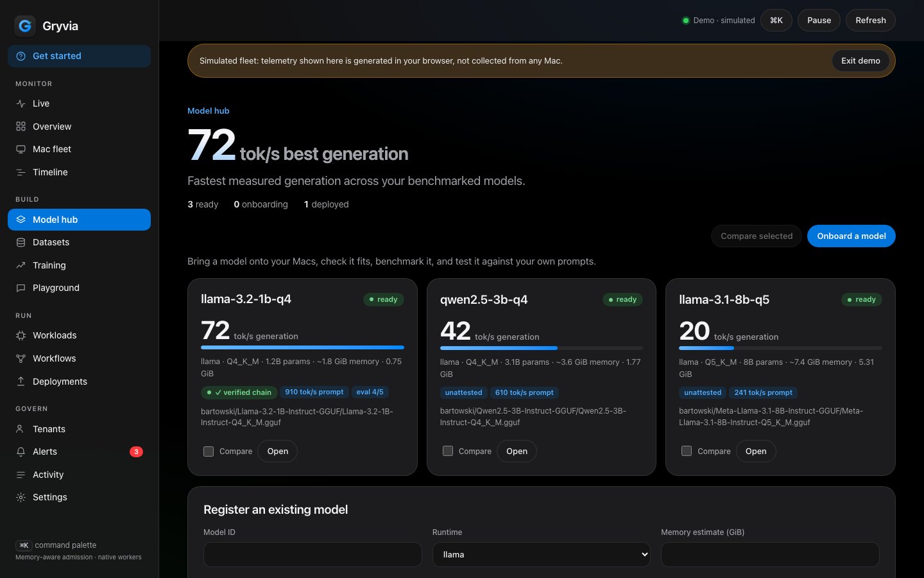Click the Live pulse icon

(x=21, y=103)
